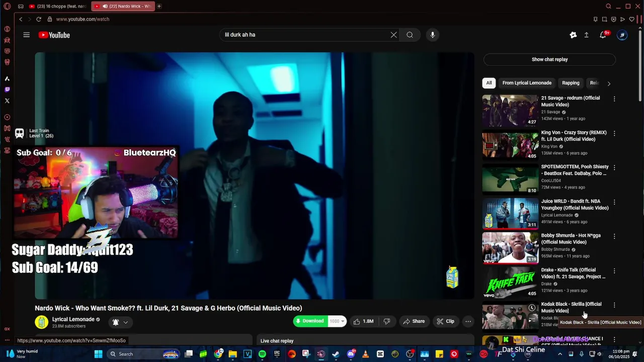Start voice search with microphone icon
Screen dimensions: 644x362
pyautogui.click(x=432, y=35)
